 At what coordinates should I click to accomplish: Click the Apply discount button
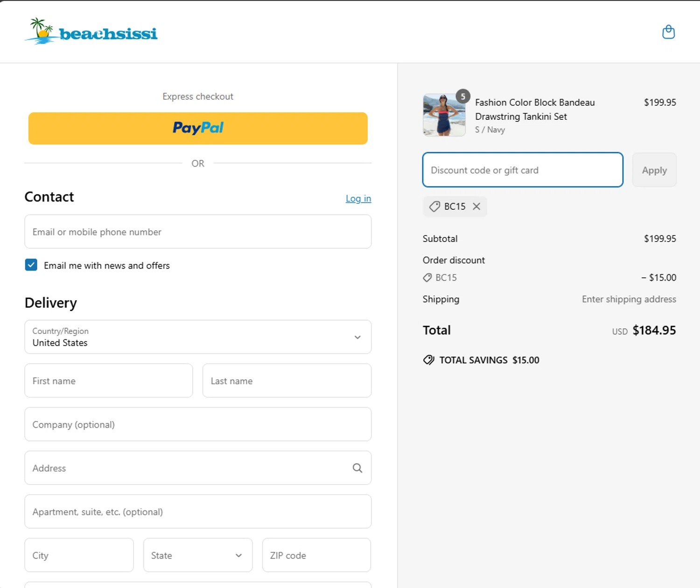[x=654, y=170]
